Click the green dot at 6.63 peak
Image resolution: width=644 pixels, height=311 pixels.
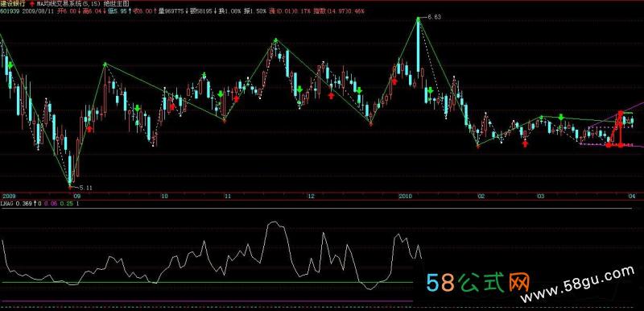coord(418,19)
